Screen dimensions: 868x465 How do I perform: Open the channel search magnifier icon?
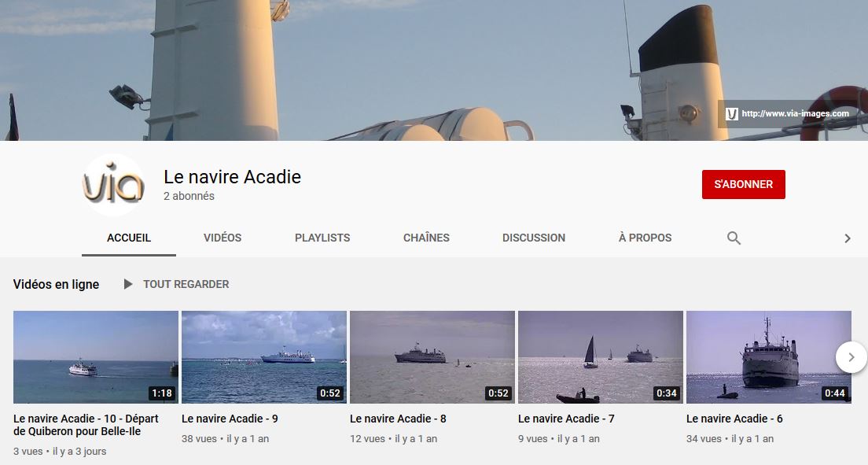[x=734, y=238]
